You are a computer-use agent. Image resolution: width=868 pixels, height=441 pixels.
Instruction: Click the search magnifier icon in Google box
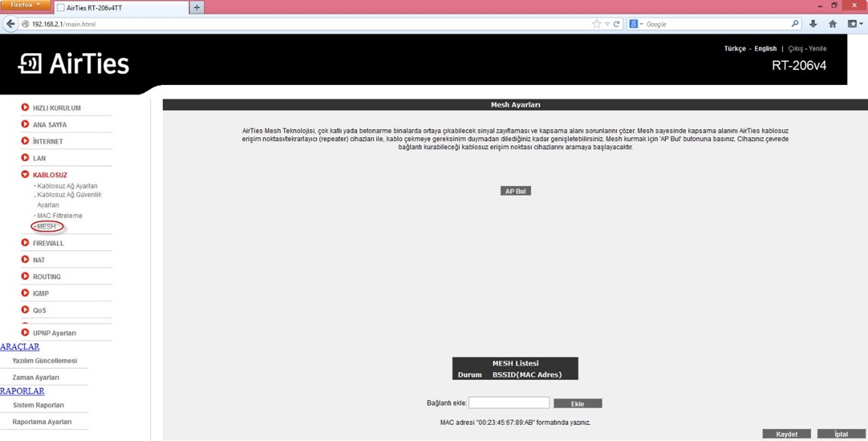coord(796,24)
